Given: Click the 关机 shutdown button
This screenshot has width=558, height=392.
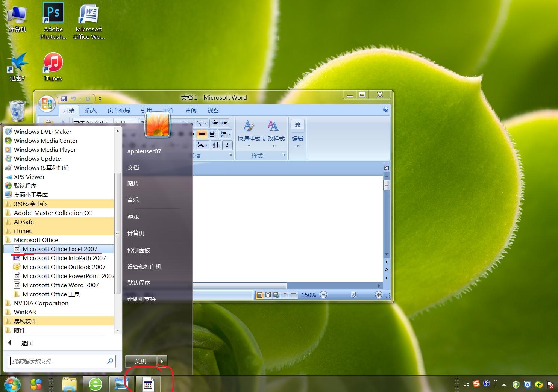Looking at the screenshot, I should 141,361.
